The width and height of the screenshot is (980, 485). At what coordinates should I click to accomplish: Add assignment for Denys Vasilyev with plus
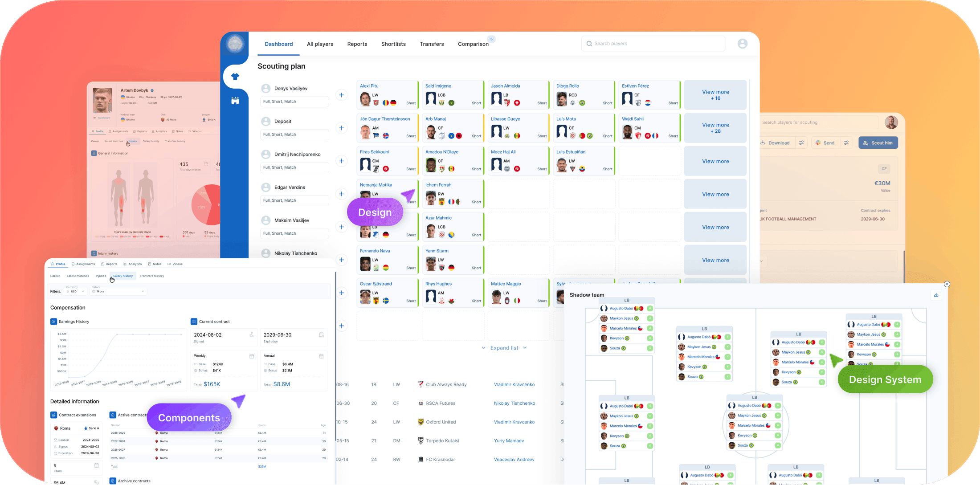(x=341, y=95)
